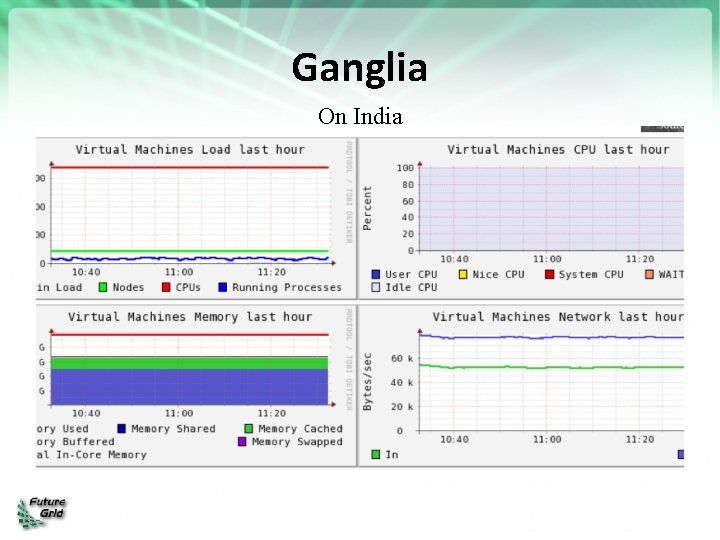Click the 'CPUs' legend label
Screen dimensions: 720x540
click(188, 287)
